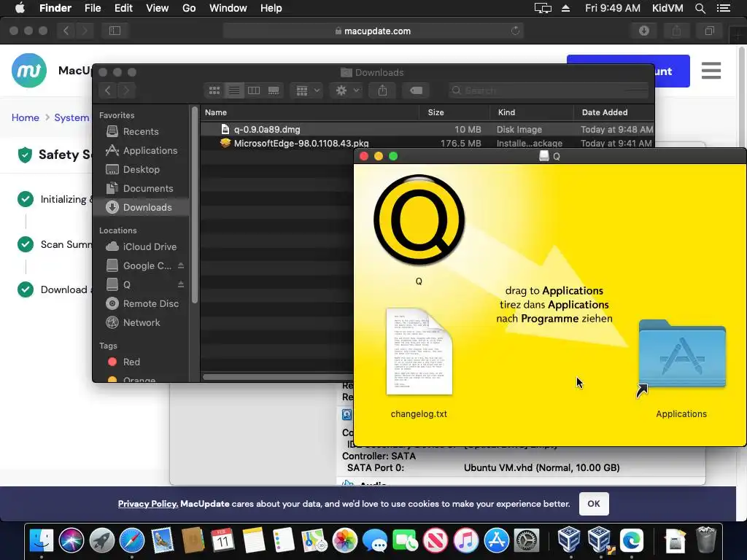The image size is (747, 560).
Task: Open System Preferences from the Dock
Action: pyautogui.click(x=527, y=540)
